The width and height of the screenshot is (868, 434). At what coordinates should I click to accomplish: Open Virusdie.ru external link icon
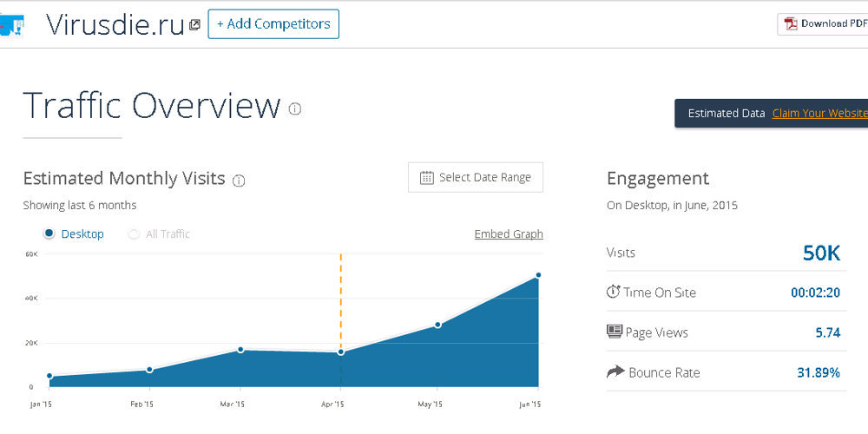194,25
